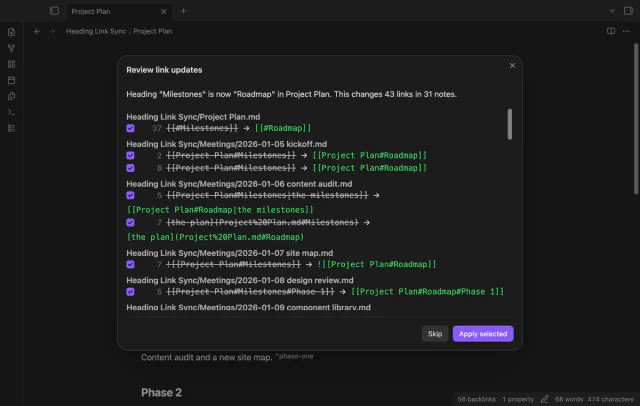Expand the tab list dropdown chevron
This screenshot has height=406, width=640.
coord(612,11)
